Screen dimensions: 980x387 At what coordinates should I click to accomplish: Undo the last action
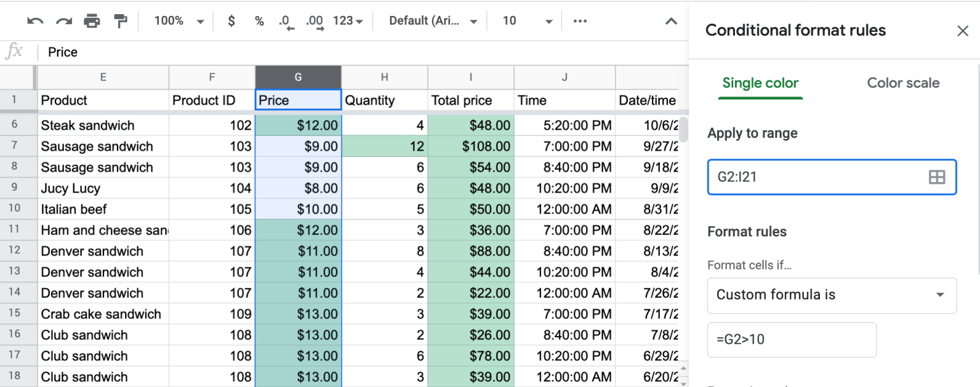35,20
